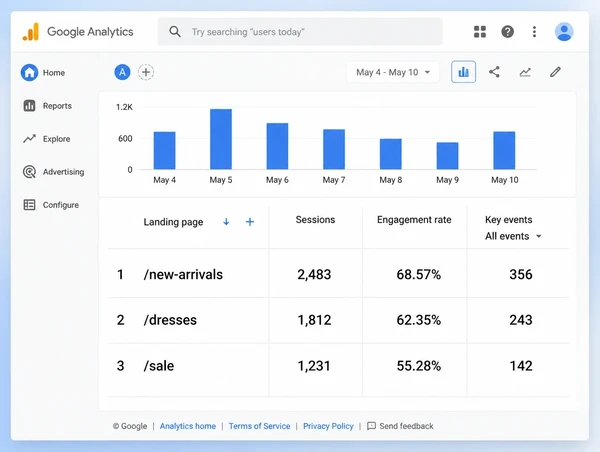The image size is (600, 452).
Task: Toggle the bar chart view button
Action: [463, 72]
